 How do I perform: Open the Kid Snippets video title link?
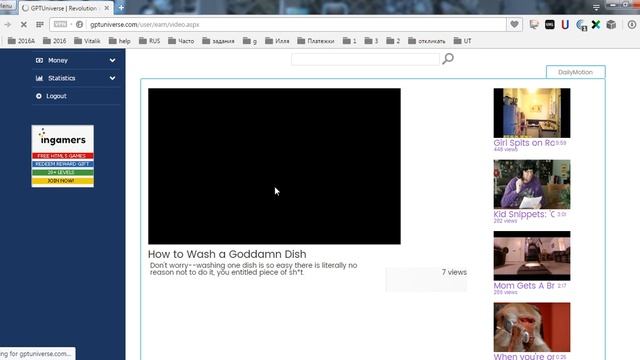524,214
